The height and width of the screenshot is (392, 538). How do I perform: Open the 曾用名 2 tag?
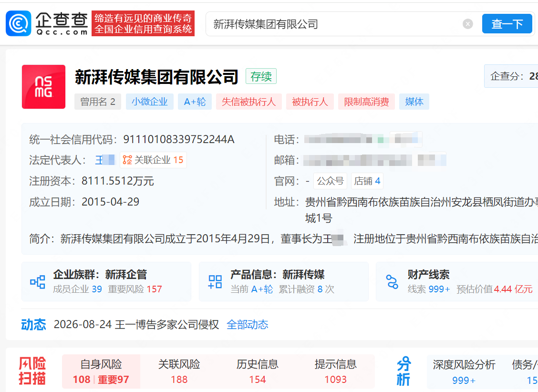tap(98, 102)
